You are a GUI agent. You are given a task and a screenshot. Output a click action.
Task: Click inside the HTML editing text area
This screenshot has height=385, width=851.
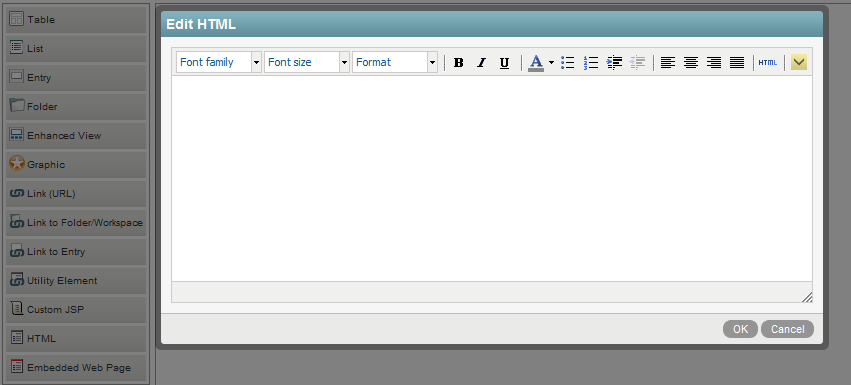tap(492, 178)
